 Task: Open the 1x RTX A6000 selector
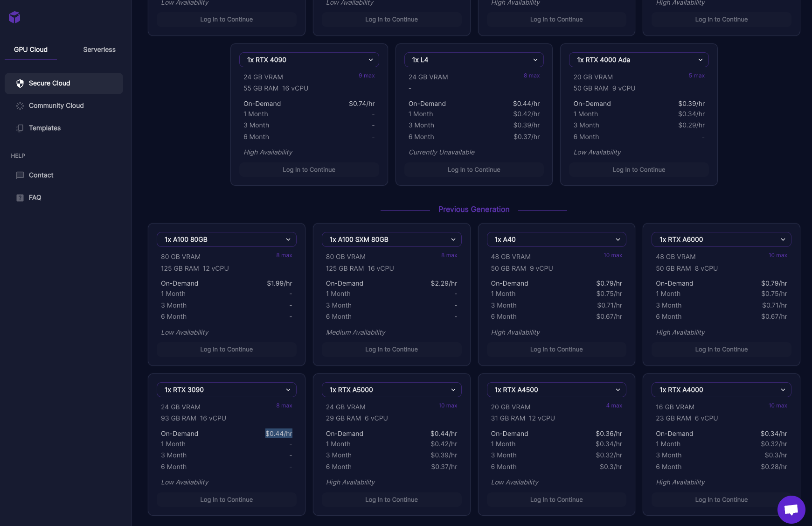tap(722, 239)
